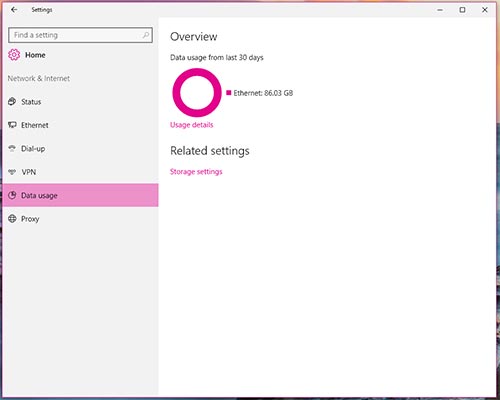Go to the Proxy settings page
The height and width of the screenshot is (400, 500).
pos(80,219)
